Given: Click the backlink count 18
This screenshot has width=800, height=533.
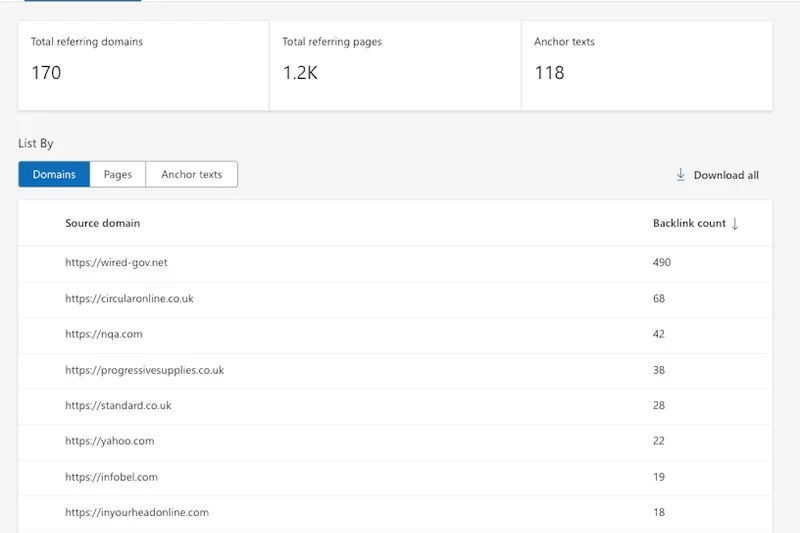Looking at the screenshot, I should (659, 513).
